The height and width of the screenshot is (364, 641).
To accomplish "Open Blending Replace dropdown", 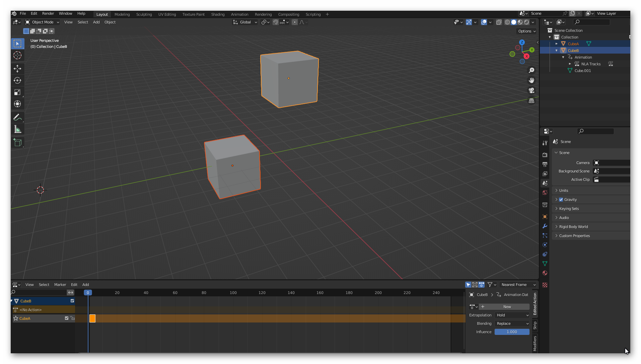I will (512, 323).
